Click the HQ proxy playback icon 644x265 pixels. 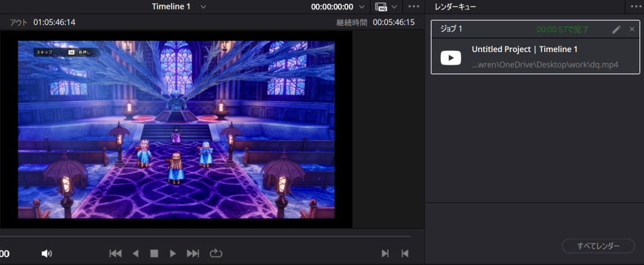tap(380, 7)
